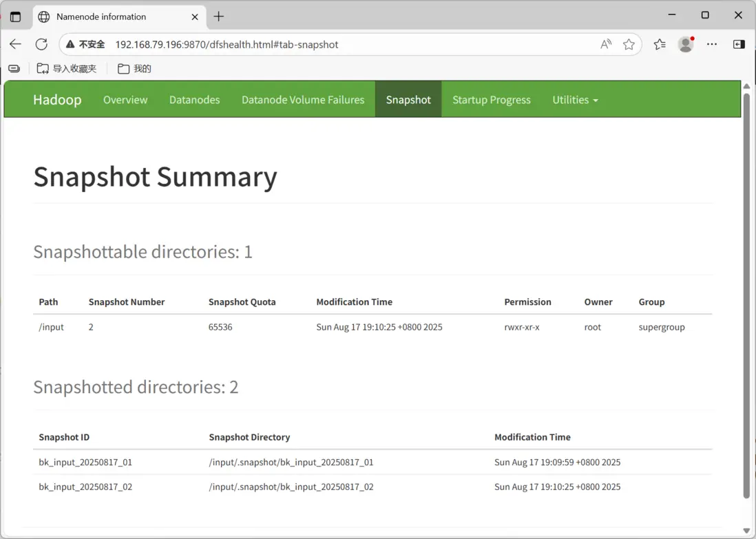Screen dimensions: 756x539
Task: Bookmark page with the star icon
Action: click(x=629, y=44)
